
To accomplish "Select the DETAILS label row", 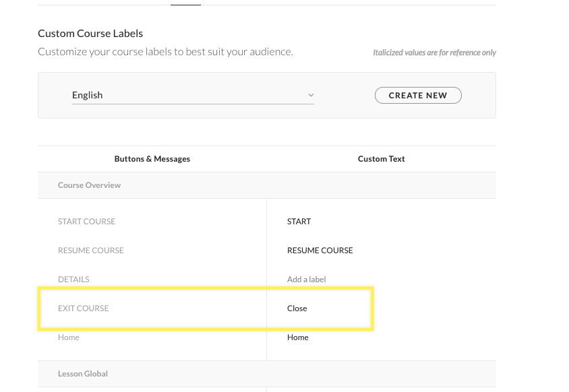I will pyautogui.click(x=73, y=280).
